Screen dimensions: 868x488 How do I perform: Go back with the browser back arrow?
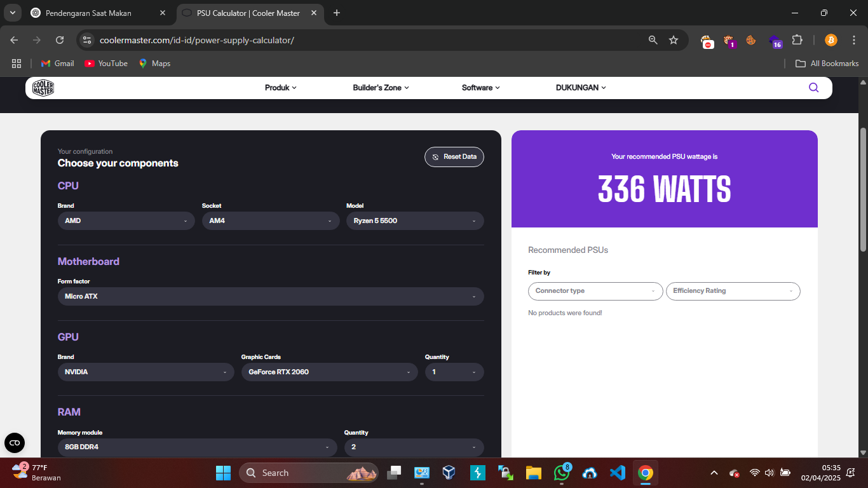(14, 40)
